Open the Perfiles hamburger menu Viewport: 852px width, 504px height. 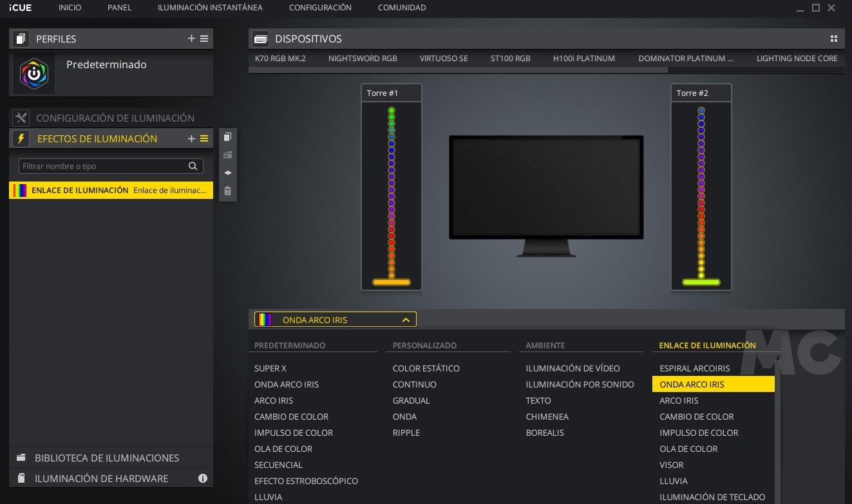point(204,39)
